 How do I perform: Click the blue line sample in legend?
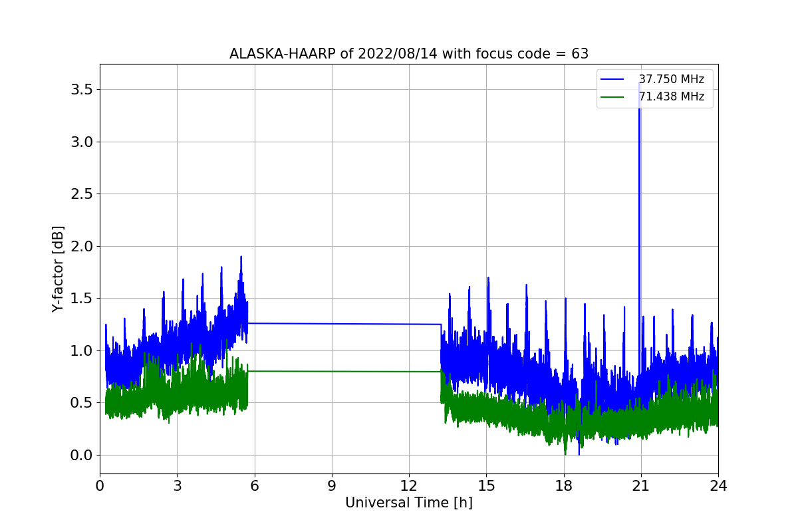pyautogui.click(x=612, y=80)
